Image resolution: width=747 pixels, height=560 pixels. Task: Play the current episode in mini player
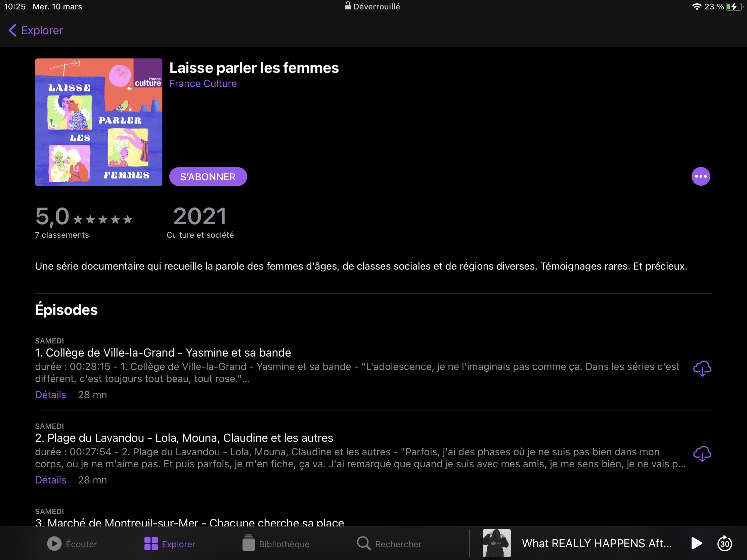(697, 544)
